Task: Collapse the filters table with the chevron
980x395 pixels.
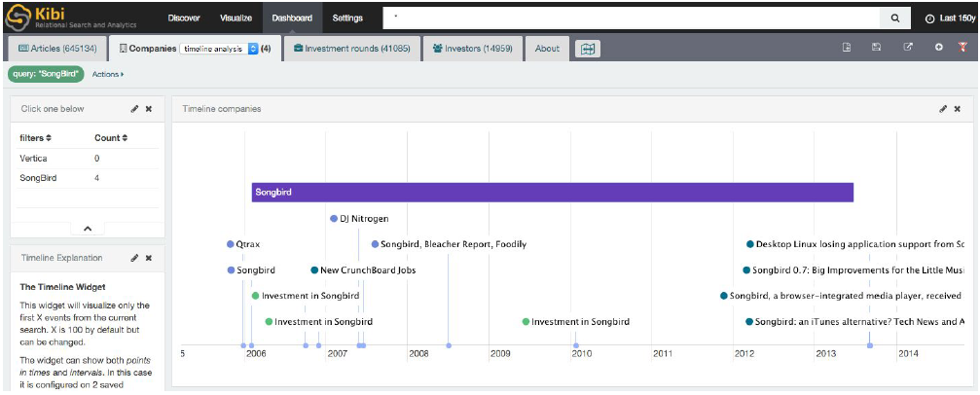Action: coord(88,229)
